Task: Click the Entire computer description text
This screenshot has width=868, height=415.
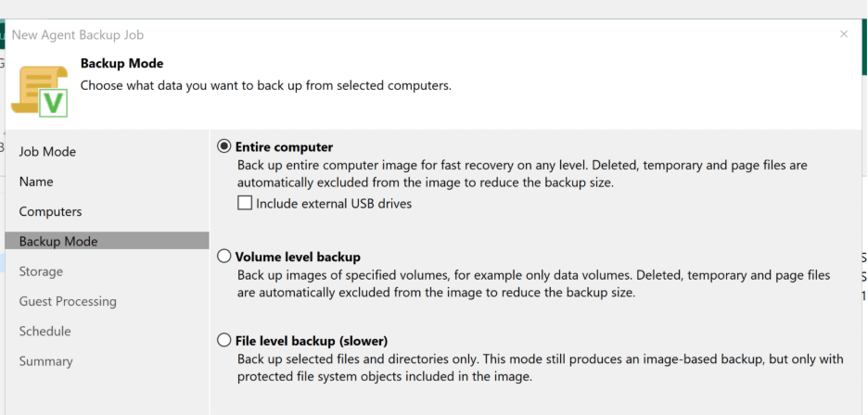Action: [522, 174]
